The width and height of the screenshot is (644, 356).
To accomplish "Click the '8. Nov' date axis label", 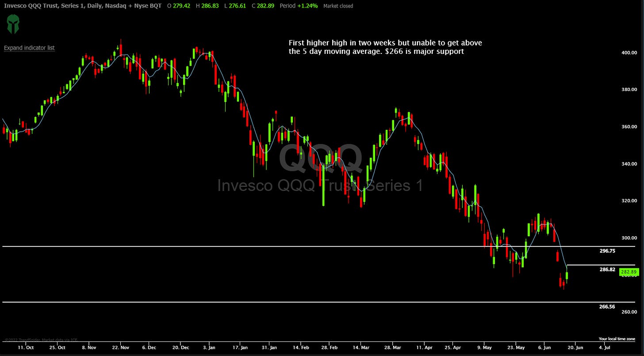I will coord(89,348).
